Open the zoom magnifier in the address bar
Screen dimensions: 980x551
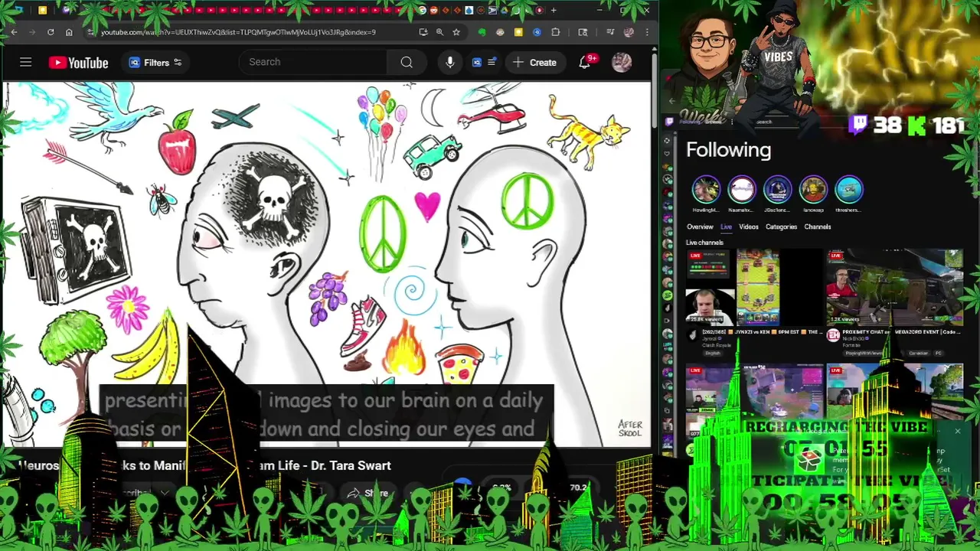click(x=439, y=32)
